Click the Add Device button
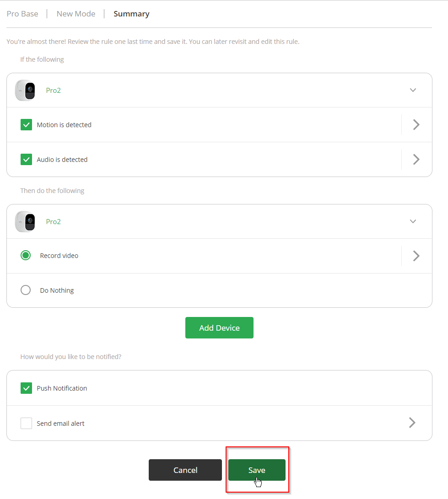The image size is (448, 499). point(219,328)
